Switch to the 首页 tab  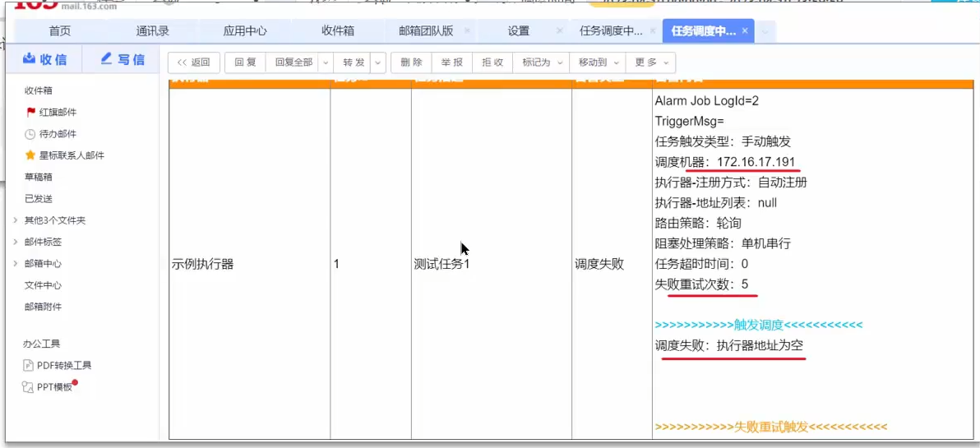(x=60, y=31)
